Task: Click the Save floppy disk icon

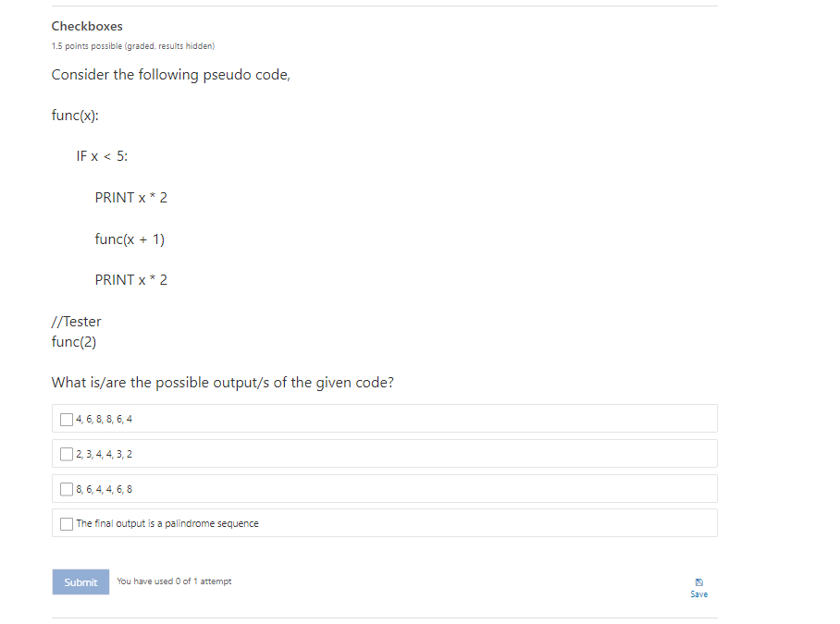Action: click(x=698, y=580)
